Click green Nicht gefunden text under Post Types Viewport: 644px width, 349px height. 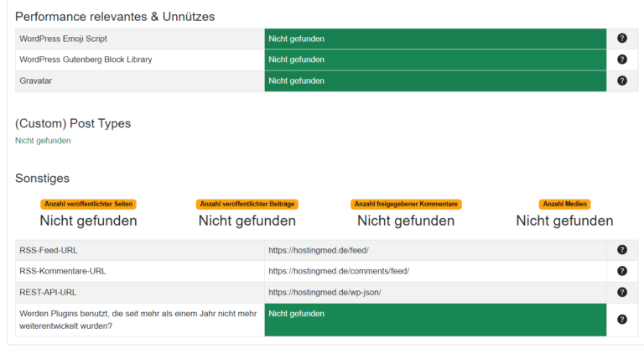click(43, 141)
